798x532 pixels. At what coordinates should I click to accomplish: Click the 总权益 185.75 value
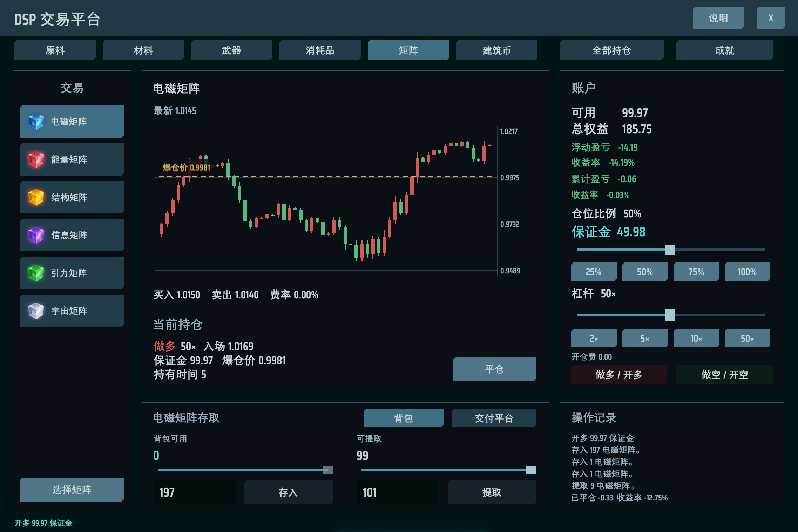(x=611, y=129)
